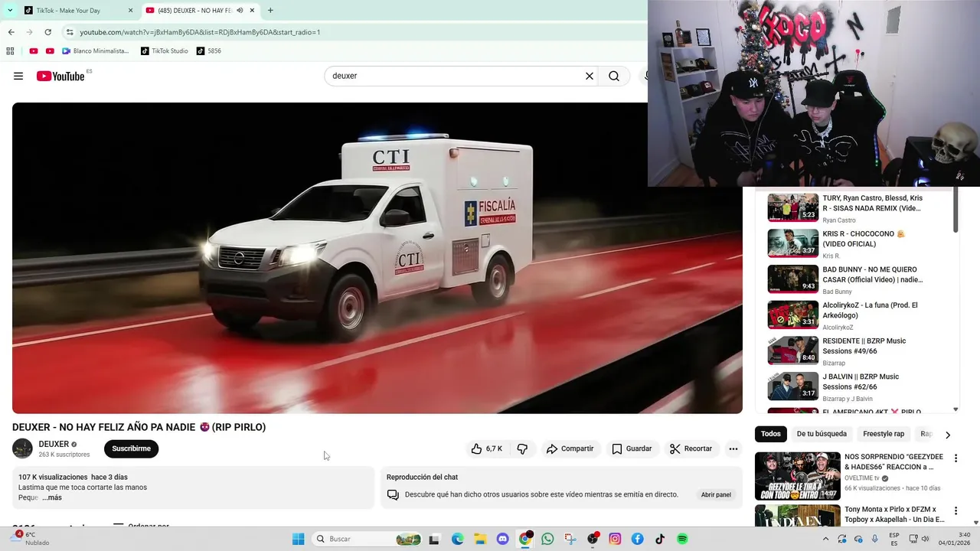This screenshot has height=551, width=980.
Task: Open tab search dropdown arrow
Action: click(10, 11)
